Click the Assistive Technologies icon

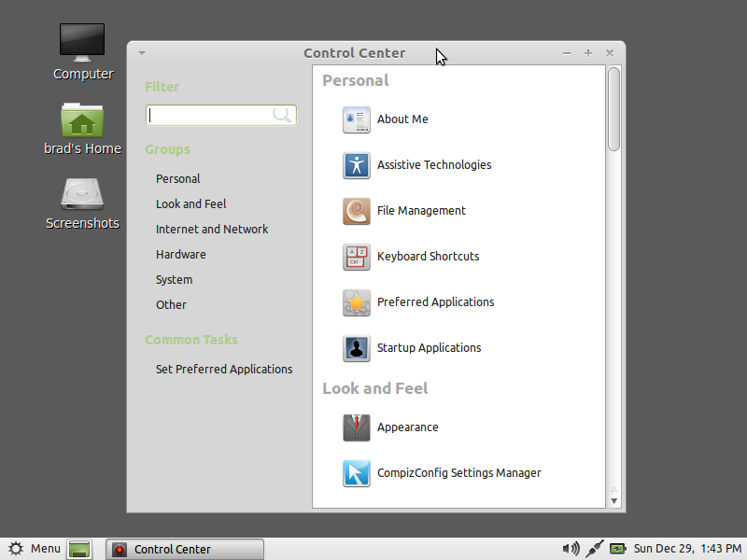pos(357,165)
